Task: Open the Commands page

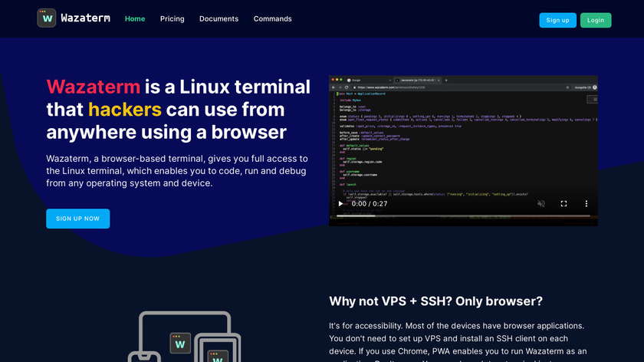Action: [273, 19]
